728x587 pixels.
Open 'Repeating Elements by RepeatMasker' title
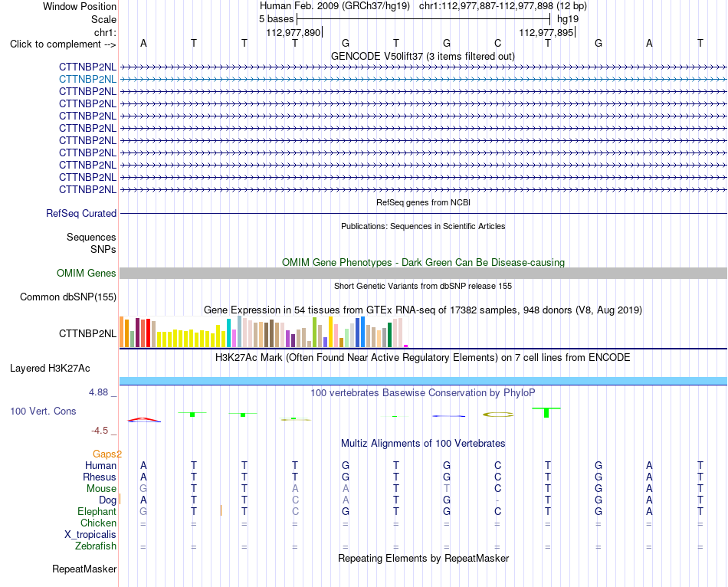pos(423,558)
